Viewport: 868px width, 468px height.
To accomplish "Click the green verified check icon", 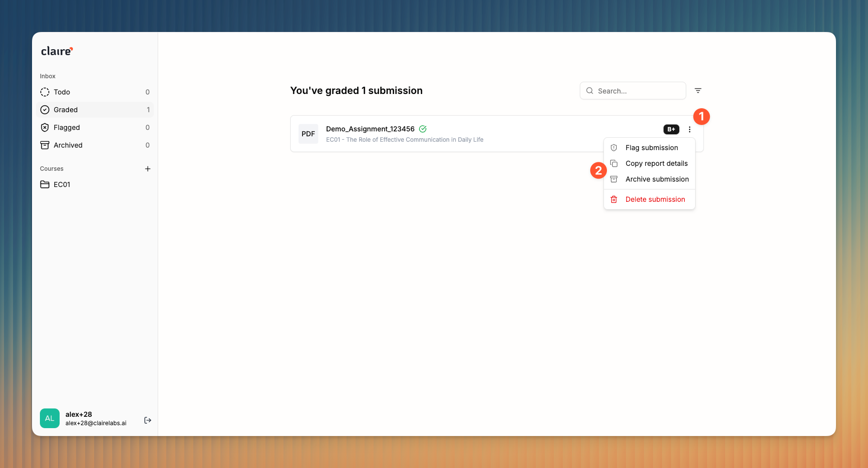I will (423, 129).
